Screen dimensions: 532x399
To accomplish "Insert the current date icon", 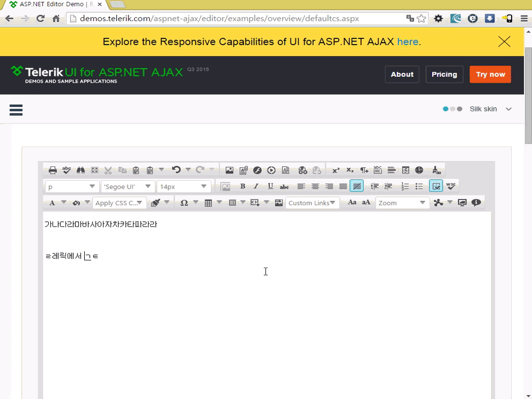I will pos(405,170).
